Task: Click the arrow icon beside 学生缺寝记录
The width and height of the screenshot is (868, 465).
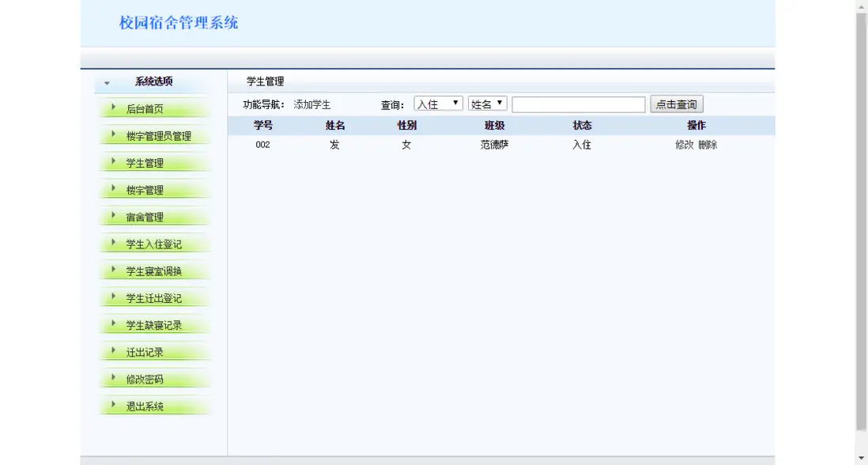Action: (113, 324)
